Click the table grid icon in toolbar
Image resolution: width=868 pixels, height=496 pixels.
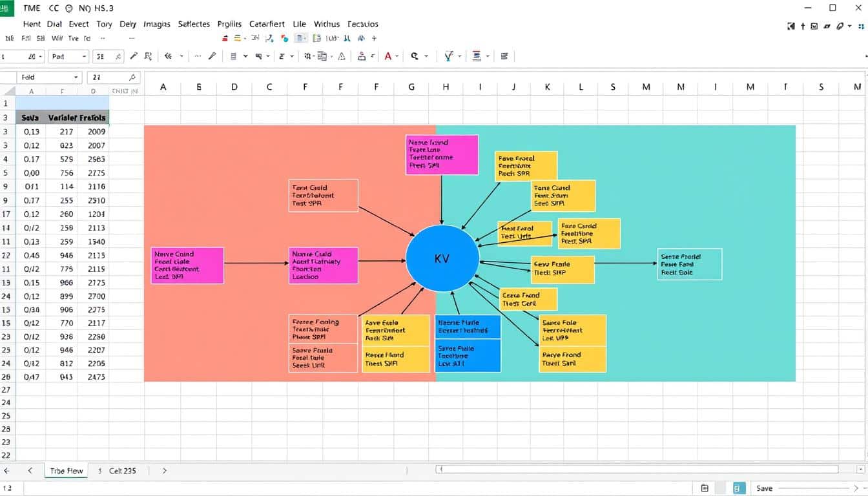(323, 56)
